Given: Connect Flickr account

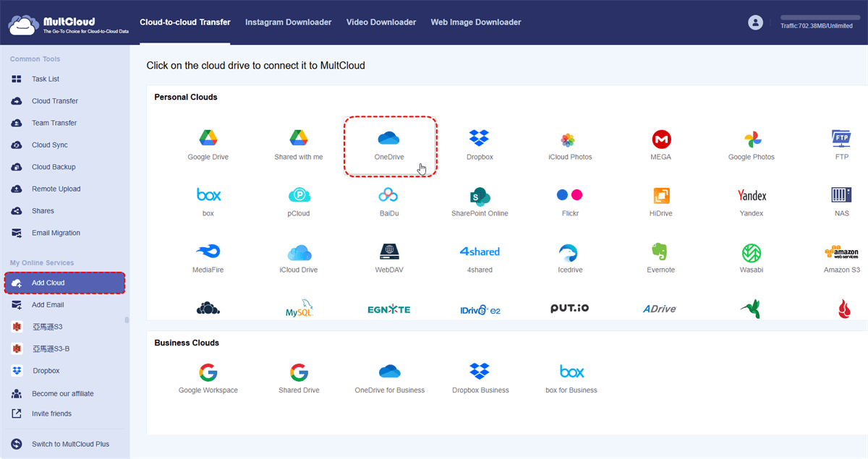Looking at the screenshot, I should coord(570,201).
